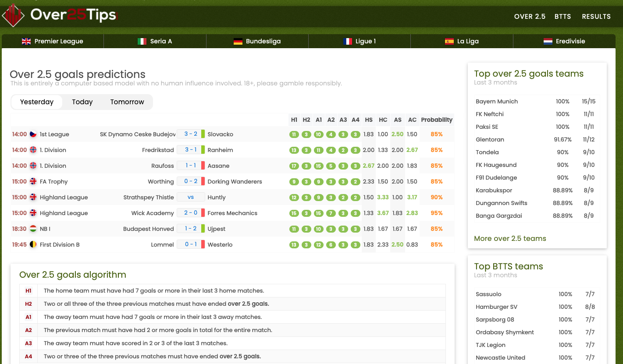Open the OVER 2.5 navigation item

[x=530, y=17]
